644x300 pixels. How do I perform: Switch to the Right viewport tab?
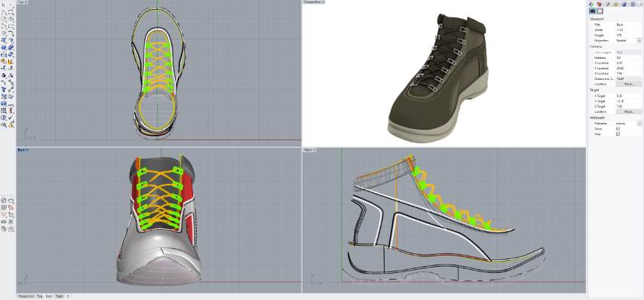(60, 295)
